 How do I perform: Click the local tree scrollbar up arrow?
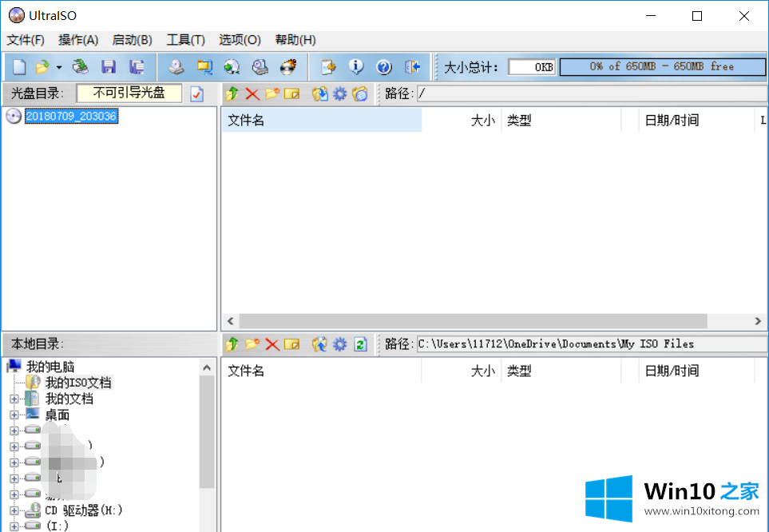pos(207,367)
